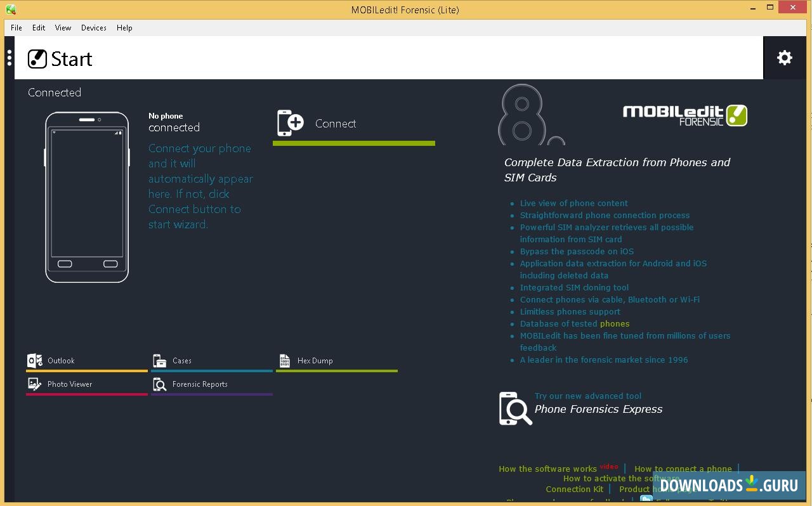The height and width of the screenshot is (506, 812).
Task: Click 'Try our new advanced tool' link
Action: (x=588, y=396)
